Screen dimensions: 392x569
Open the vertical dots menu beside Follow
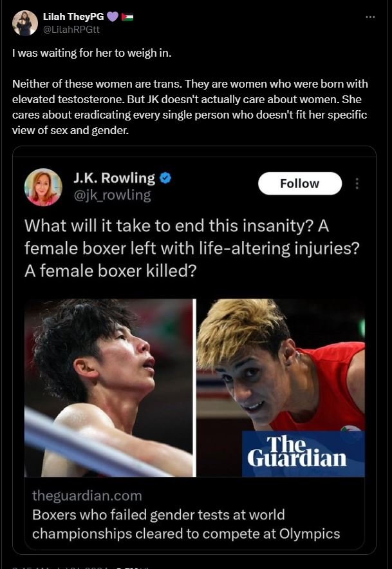pyautogui.click(x=357, y=184)
